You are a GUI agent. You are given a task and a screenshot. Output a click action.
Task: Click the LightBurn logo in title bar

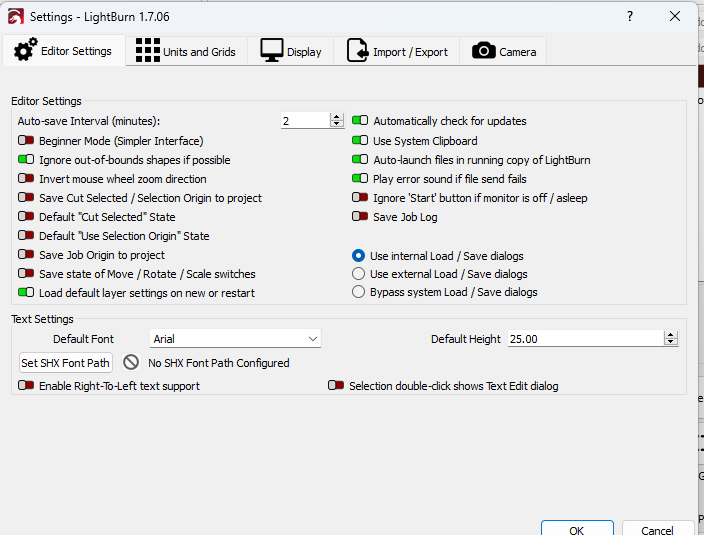pos(16,17)
